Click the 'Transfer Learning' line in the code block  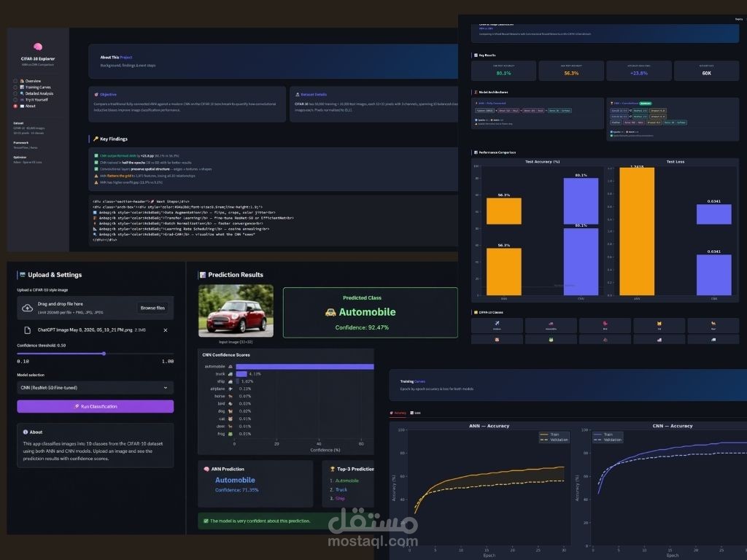[193, 218]
